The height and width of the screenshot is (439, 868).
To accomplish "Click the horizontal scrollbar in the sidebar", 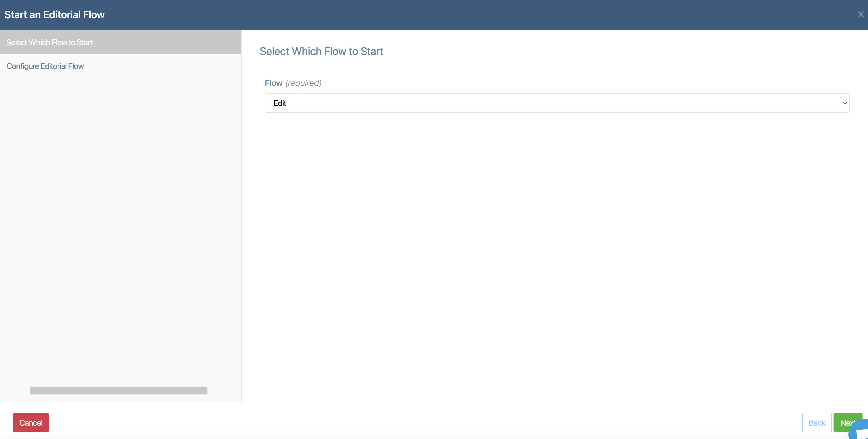I will click(119, 390).
